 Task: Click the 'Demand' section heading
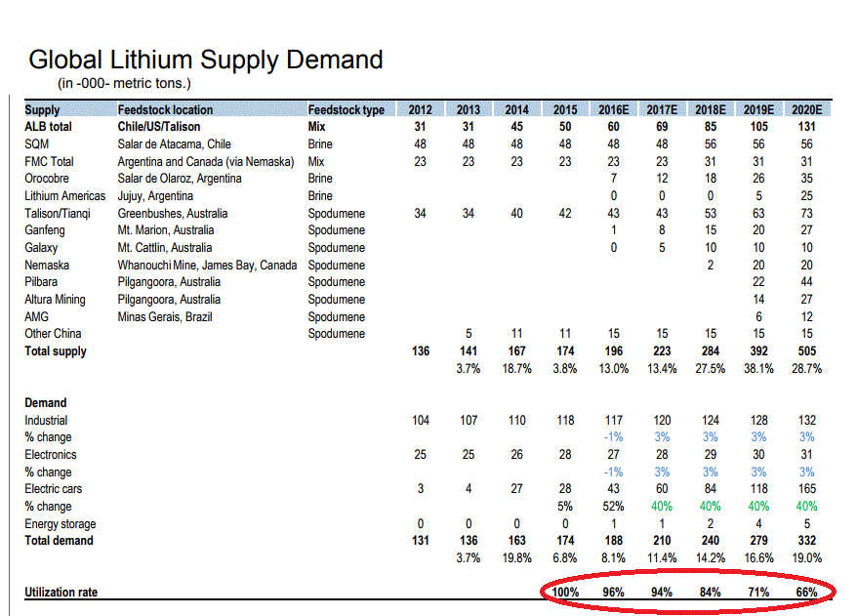click(46, 403)
